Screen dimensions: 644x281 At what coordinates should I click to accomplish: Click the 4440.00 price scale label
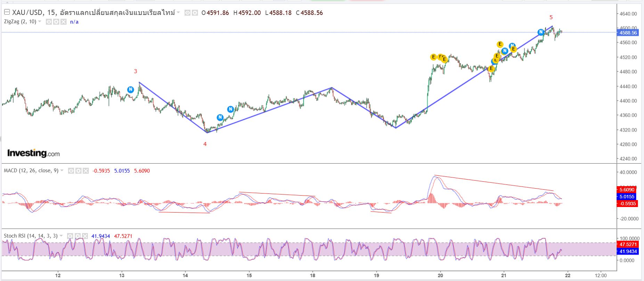(628, 86)
